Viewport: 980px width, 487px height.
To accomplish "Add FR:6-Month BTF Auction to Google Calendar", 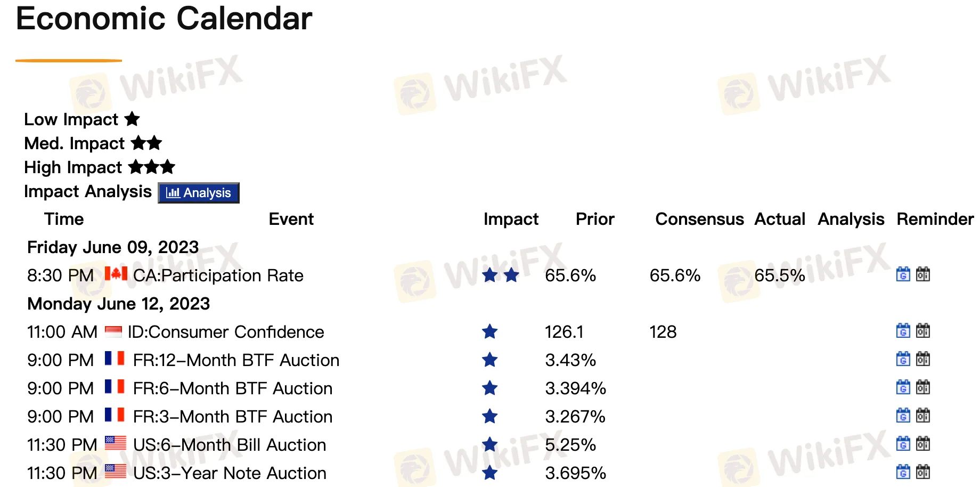I will pyautogui.click(x=903, y=387).
